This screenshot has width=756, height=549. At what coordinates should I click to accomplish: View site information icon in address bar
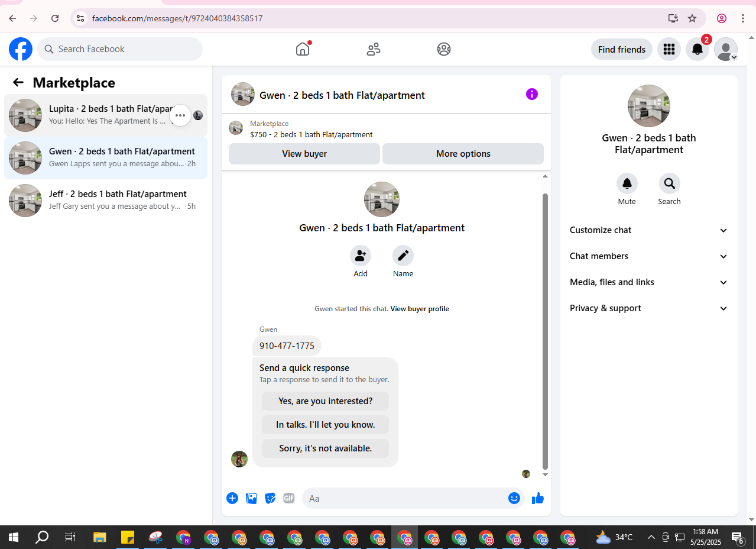click(x=81, y=18)
